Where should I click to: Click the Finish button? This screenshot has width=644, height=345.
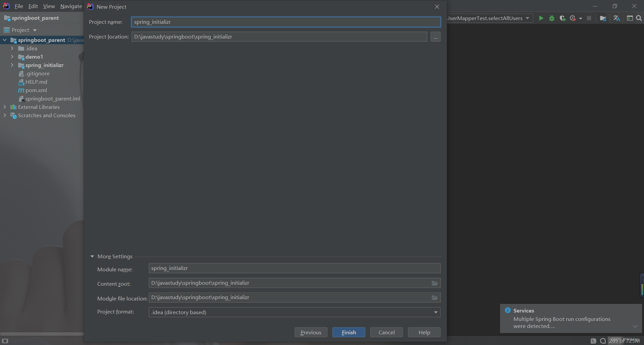click(349, 332)
